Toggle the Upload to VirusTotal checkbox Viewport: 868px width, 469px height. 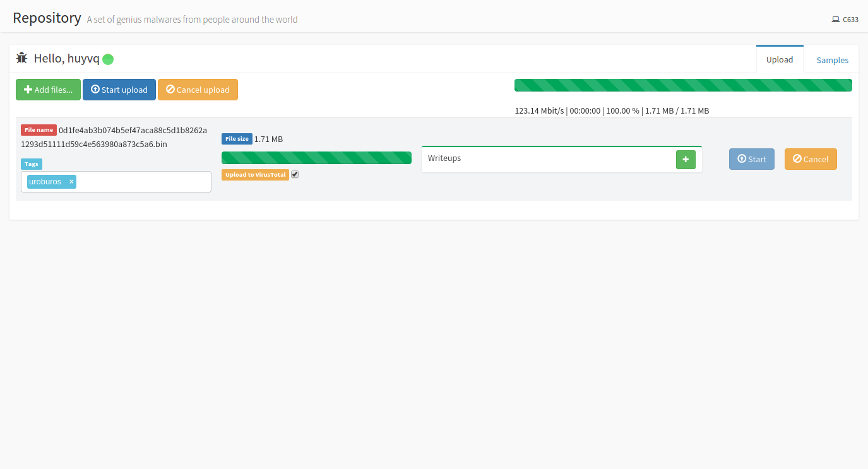tap(295, 174)
